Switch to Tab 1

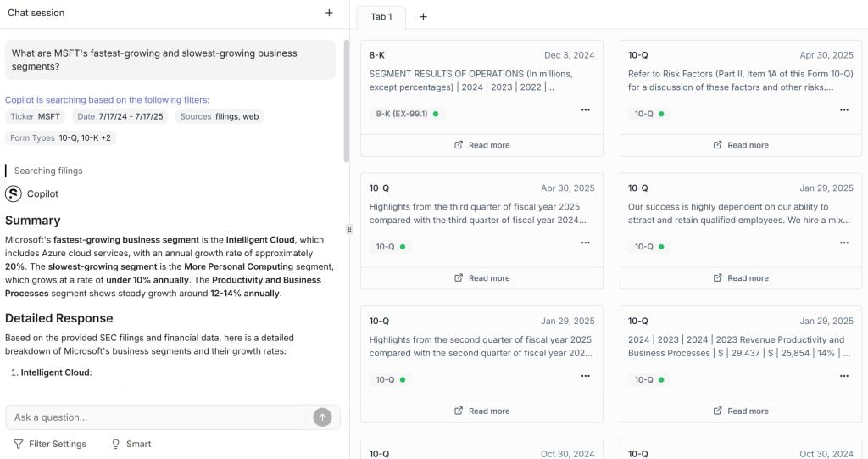point(381,17)
